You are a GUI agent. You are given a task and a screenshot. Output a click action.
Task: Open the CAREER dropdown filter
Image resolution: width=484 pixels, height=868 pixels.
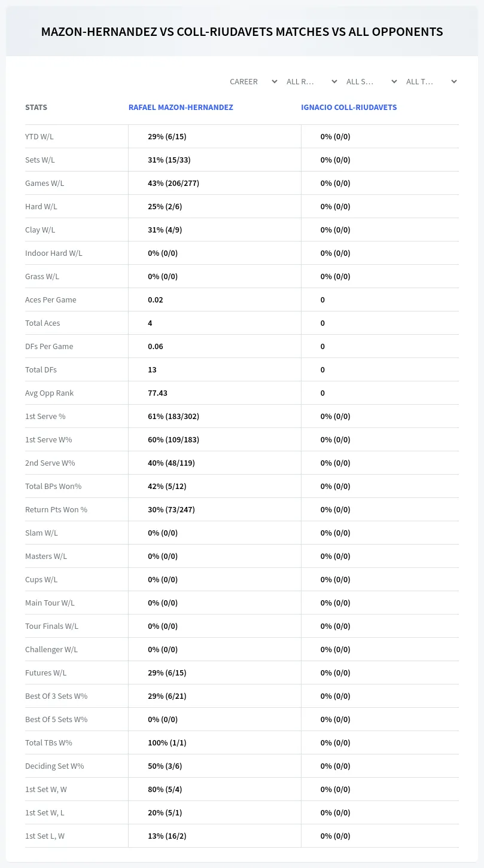pos(253,81)
